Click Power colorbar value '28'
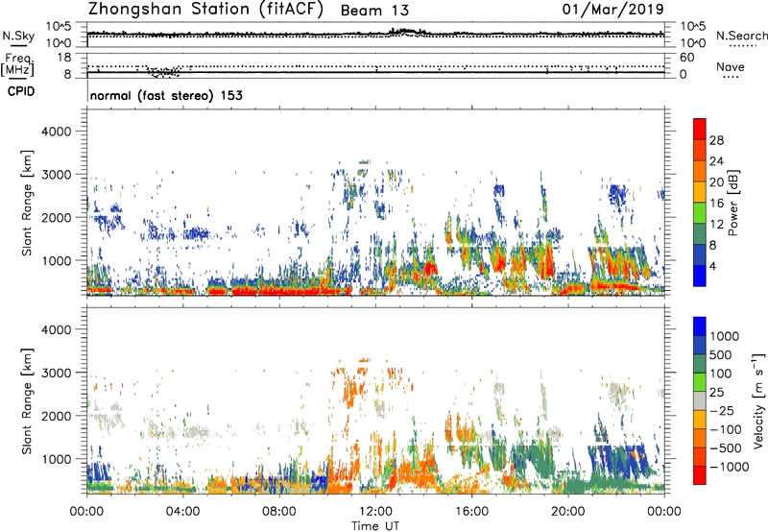768x532 pixels. [x=716, y=140]
